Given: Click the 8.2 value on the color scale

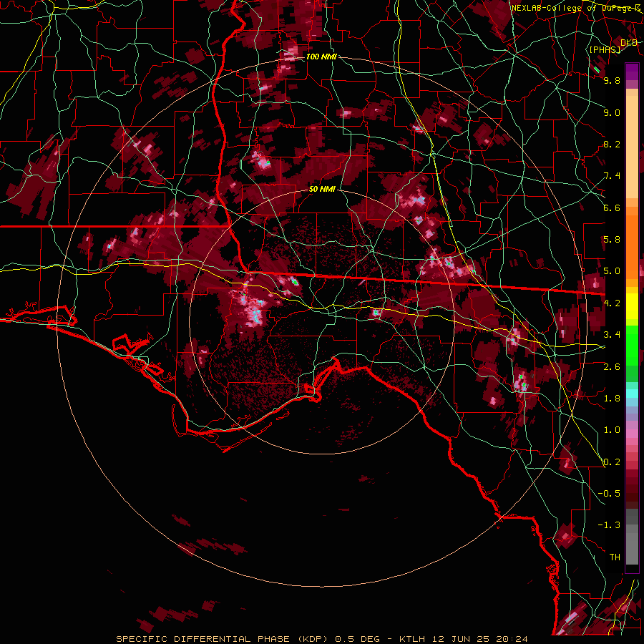Looking at the screenshot, I should 612,144.
